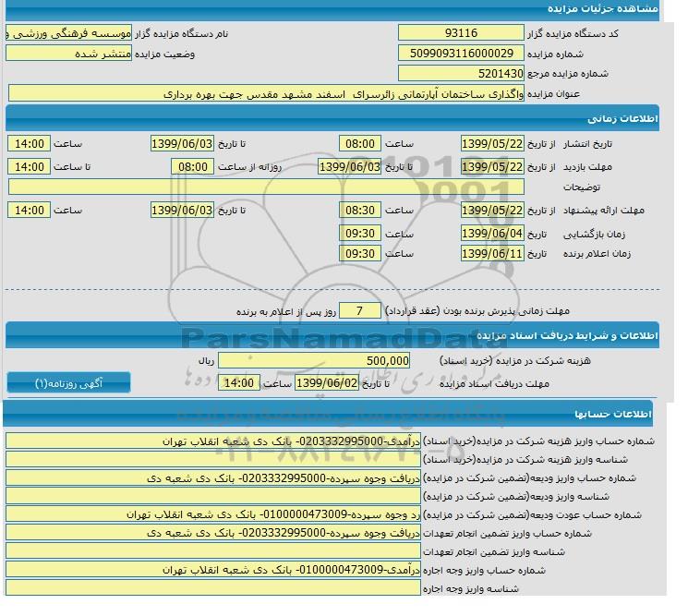Click the empty توضیحات field
This screenshot has height=616, width=688.
(266, 187)
